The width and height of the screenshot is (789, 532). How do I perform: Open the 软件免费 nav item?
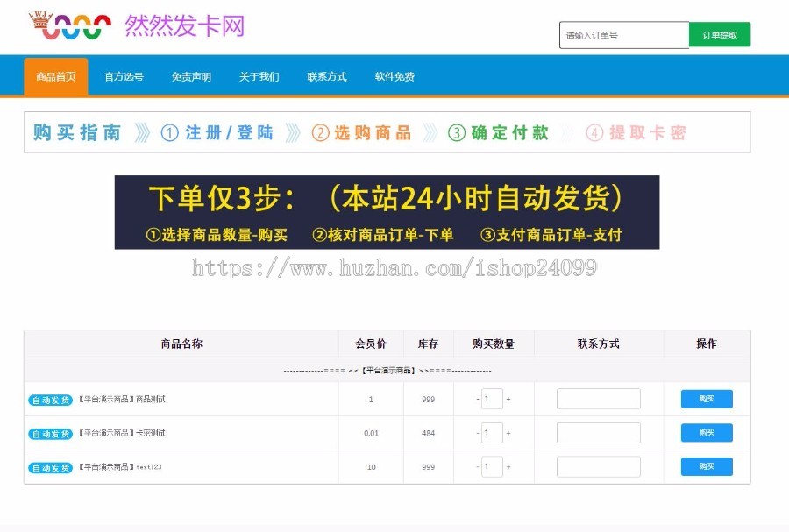[394, 76]
